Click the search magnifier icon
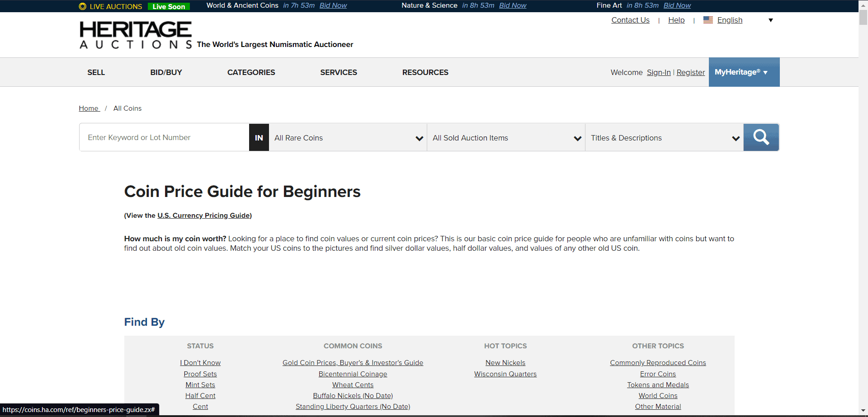868x417 pixels. point(761,137)
